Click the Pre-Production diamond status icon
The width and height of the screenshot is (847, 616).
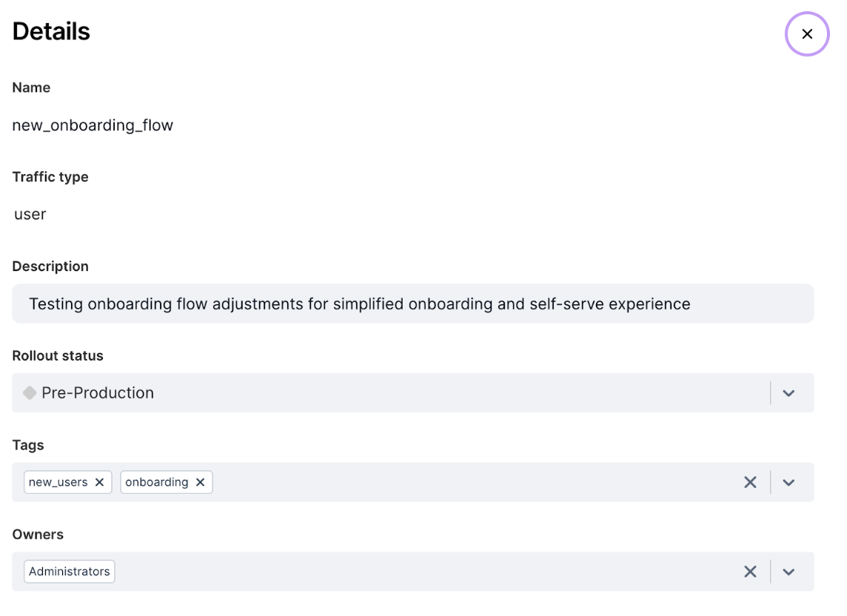point(30,392)
